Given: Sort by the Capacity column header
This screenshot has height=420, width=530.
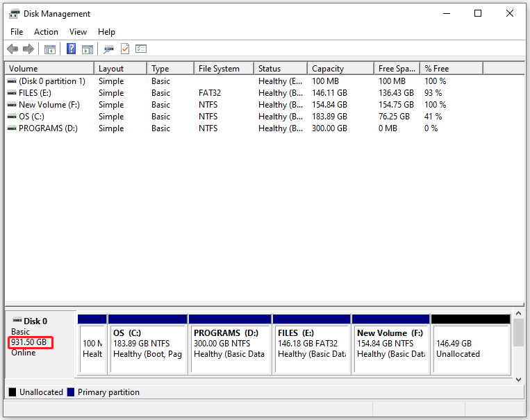Looking at the screenshot, I should pos(341,69).
